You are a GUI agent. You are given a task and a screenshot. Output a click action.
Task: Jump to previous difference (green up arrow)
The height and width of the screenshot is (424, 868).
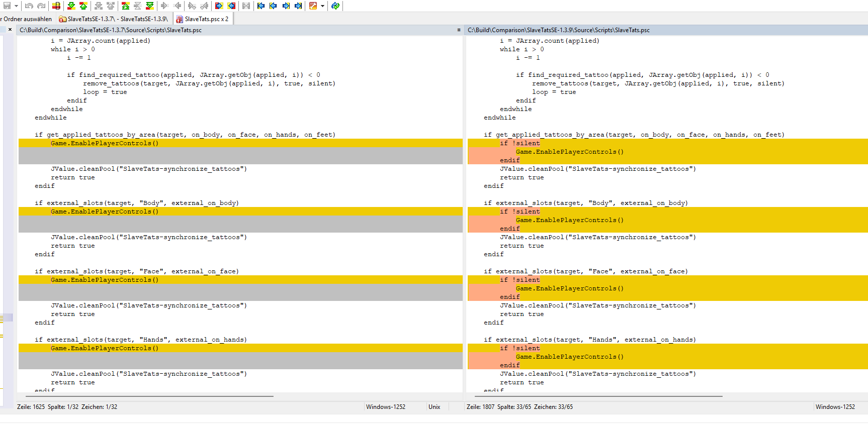point(83,6)
